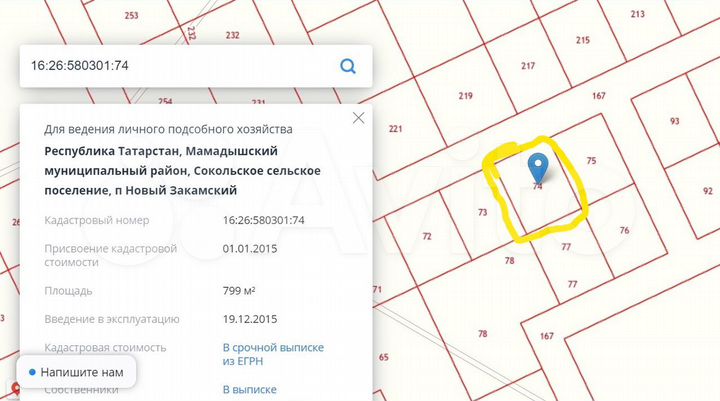Click the 'Кадастровый номер' label
The width and height of the screenshot is (720, 401).
click(x=96, y=220)
